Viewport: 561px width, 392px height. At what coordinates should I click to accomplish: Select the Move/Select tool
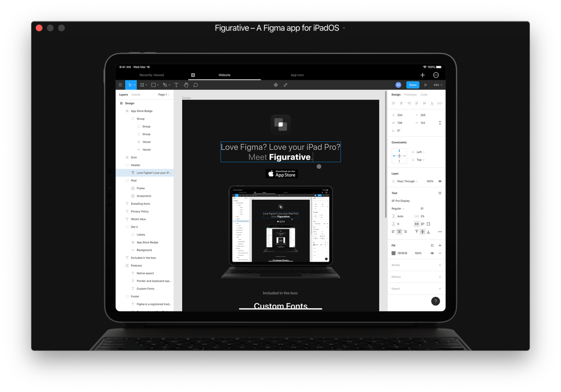click(x=131, y=85)
